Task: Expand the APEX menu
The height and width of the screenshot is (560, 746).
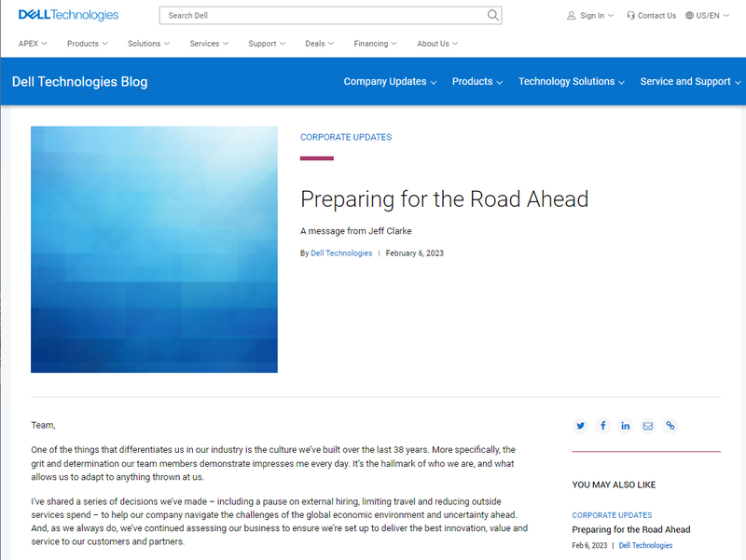Action: [x=33, y=44]
